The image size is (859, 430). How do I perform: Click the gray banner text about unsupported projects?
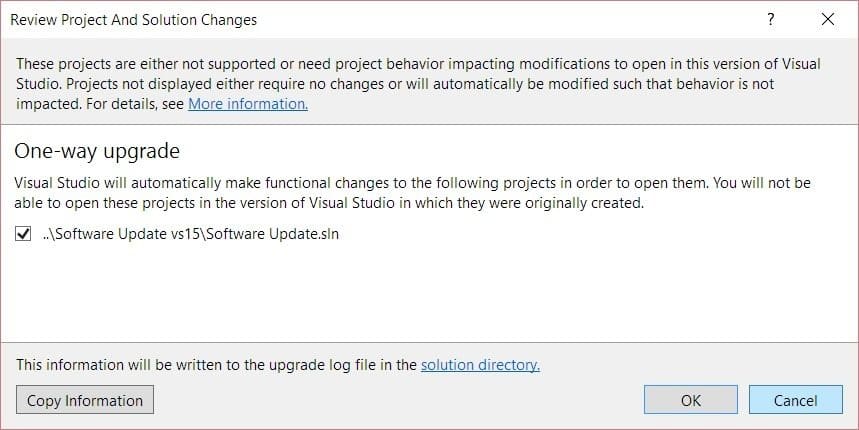click(418, 84)
